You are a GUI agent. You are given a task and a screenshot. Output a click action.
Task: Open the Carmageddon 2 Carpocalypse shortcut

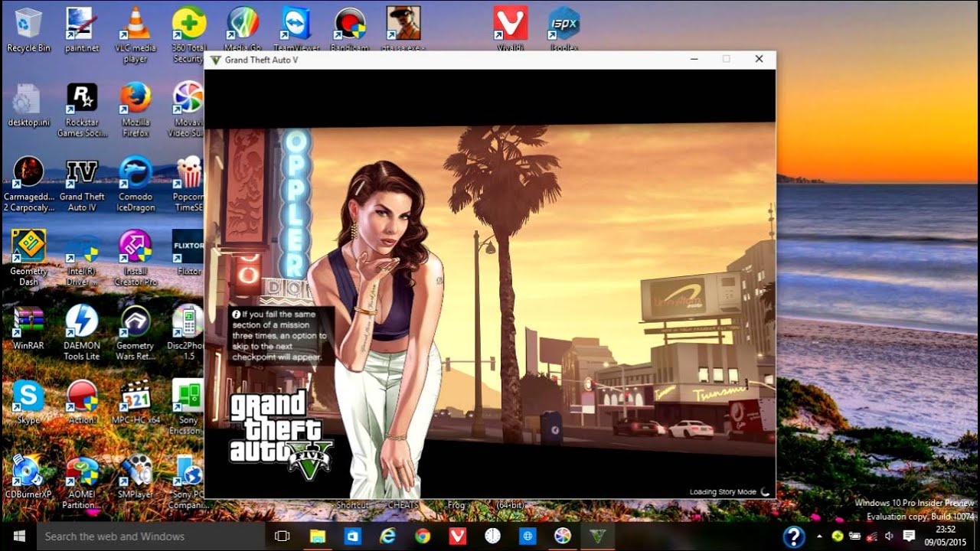28,184
